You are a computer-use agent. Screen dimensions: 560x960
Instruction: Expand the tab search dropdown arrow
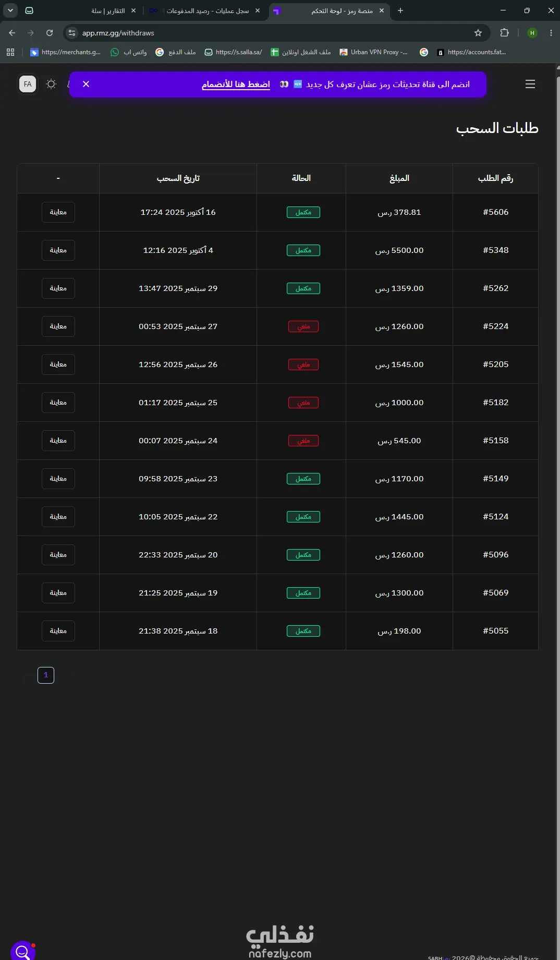(10, 10)
